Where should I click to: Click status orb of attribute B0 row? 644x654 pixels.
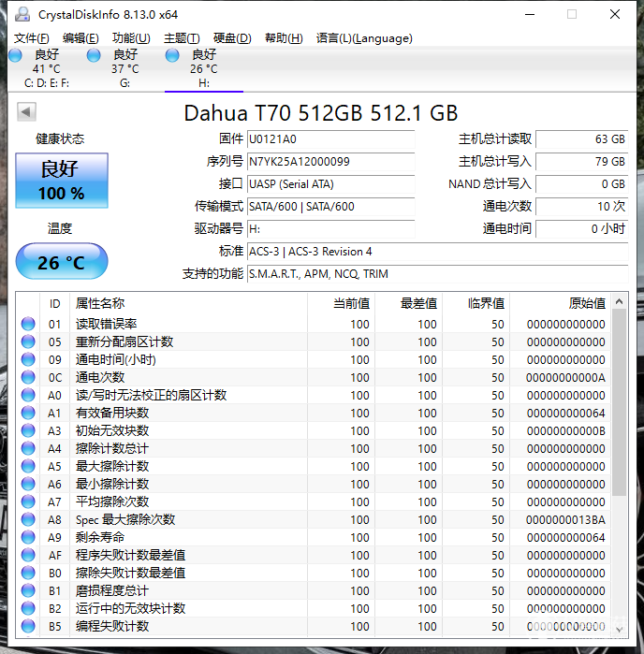pos(28,573)
